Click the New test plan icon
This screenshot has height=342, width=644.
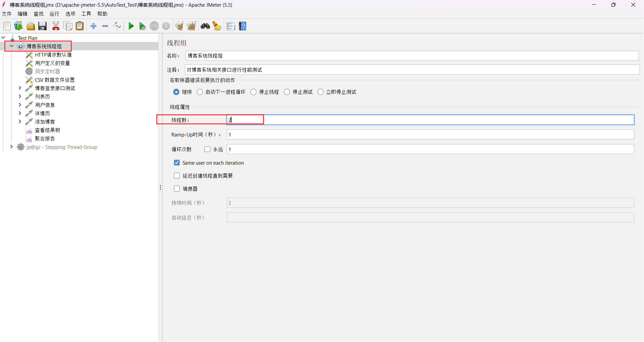pos(7,26)
